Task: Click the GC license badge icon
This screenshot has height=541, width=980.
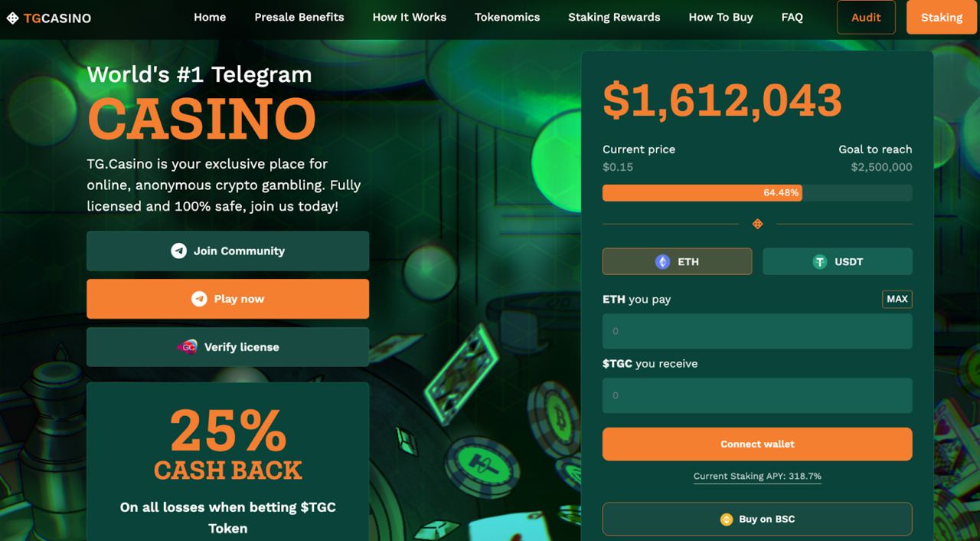Action: pos(187,347)
